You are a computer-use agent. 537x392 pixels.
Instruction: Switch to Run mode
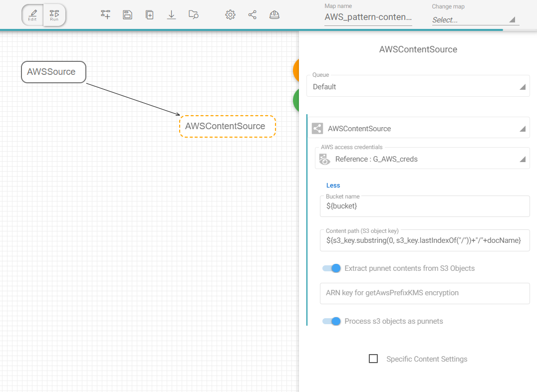[x=54, y=15]
